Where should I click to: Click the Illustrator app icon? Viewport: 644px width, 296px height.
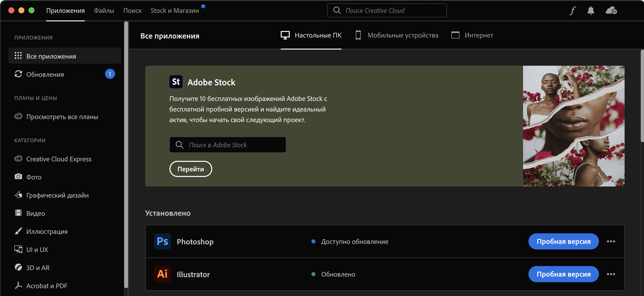tap(162, 274)
